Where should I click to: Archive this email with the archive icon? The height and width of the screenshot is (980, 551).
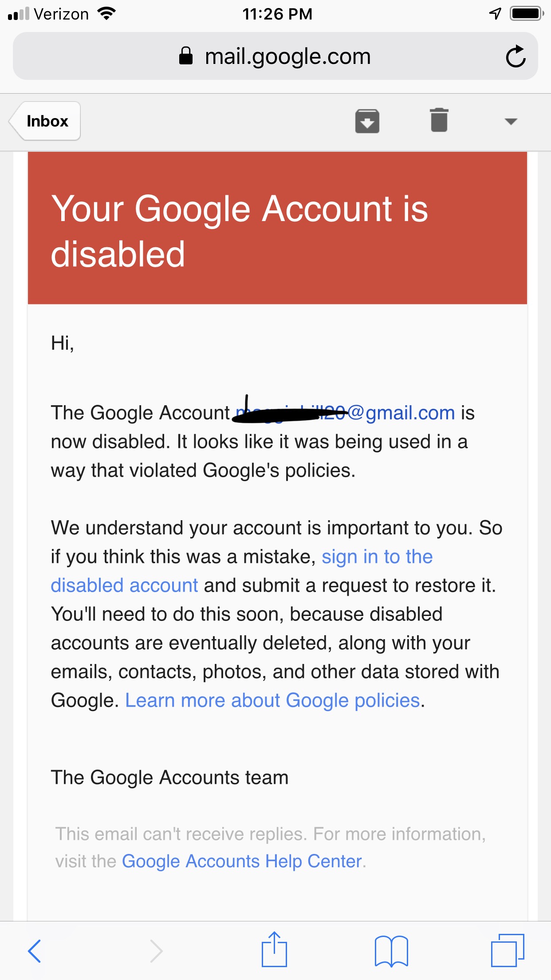[367, 121]
